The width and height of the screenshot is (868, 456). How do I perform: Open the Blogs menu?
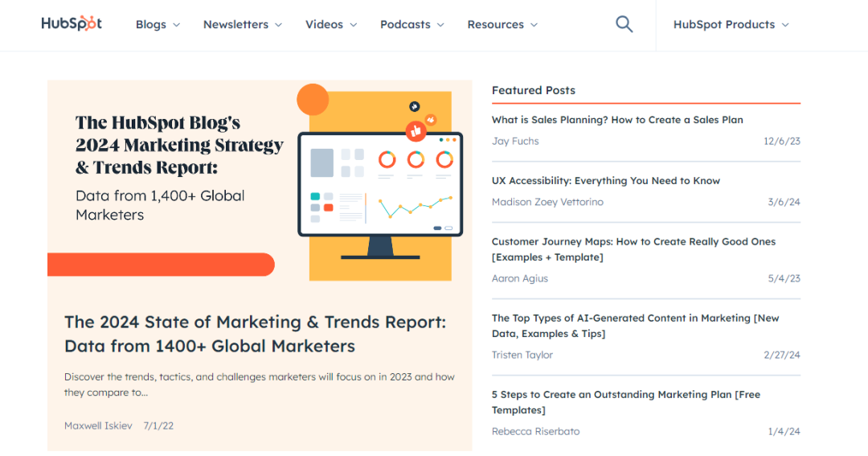pyautogui.click(x=158, y=24)
